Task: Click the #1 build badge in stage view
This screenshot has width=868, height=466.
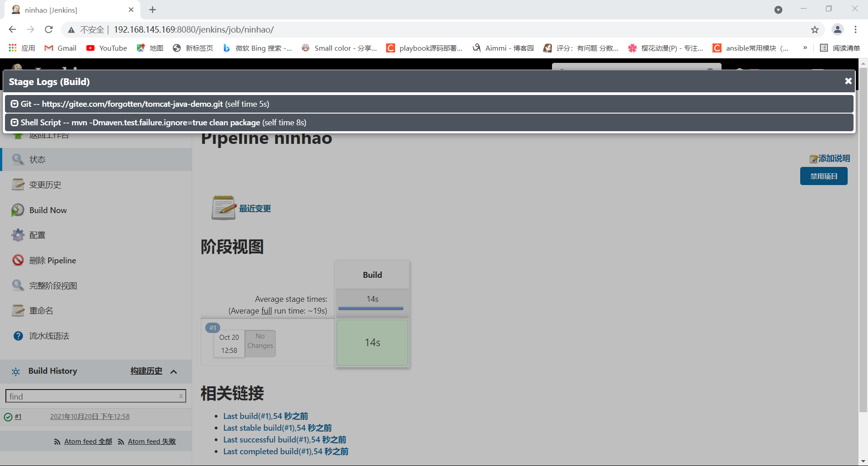Action: coord(212,328)
